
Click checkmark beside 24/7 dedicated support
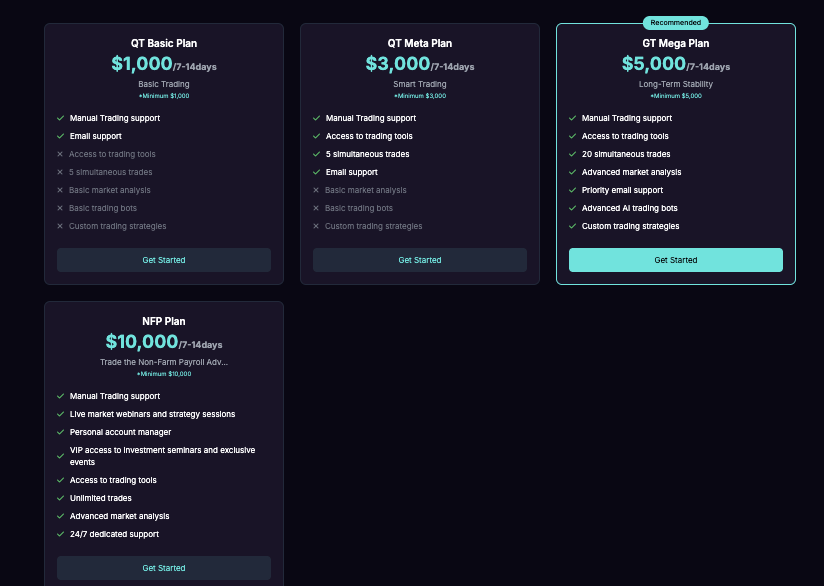click(x=60, y=534)
